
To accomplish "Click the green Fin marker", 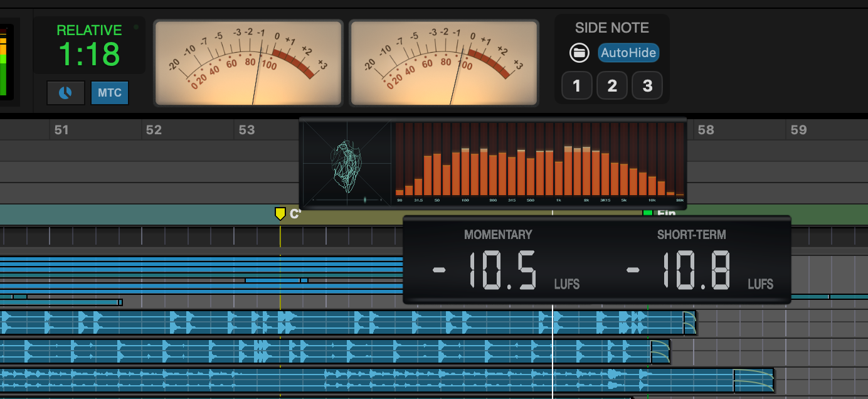I will [648, 213].
